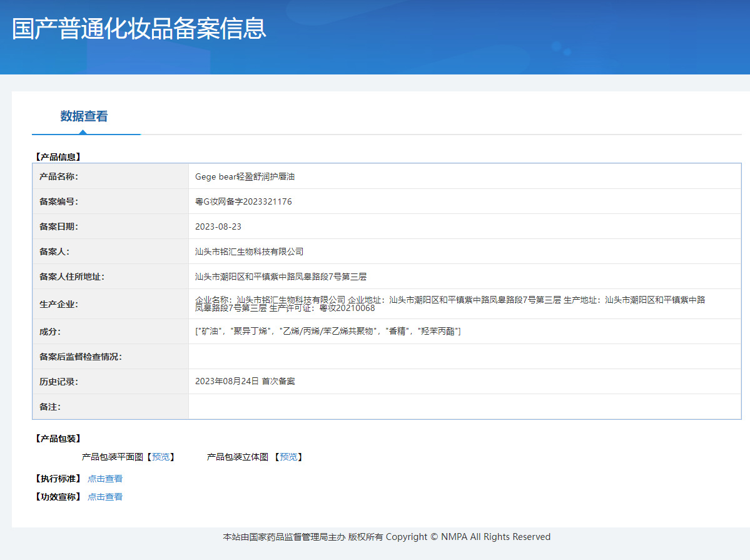Click the 历史记录: label
This screenshot has width=750, height=560.
[58, 382]
